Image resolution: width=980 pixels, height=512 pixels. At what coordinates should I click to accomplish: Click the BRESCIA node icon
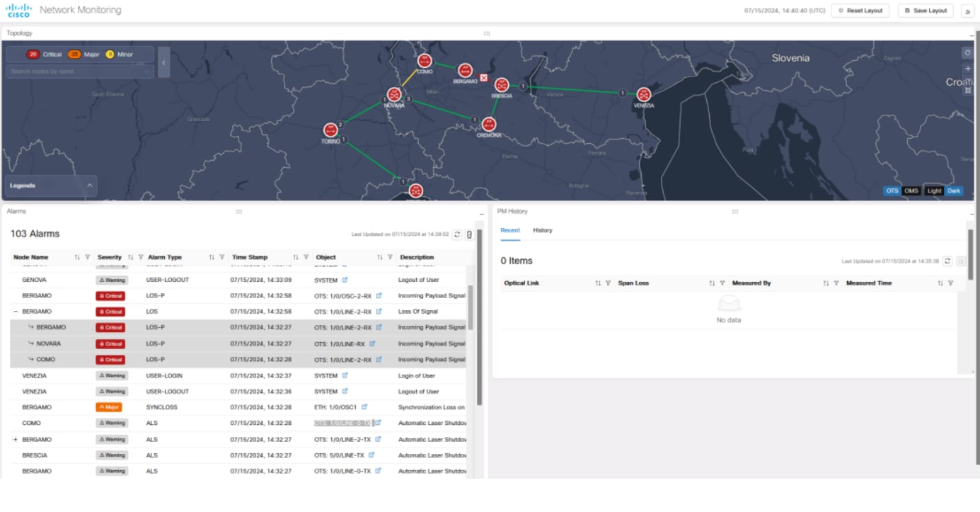(x=502, y=85)
